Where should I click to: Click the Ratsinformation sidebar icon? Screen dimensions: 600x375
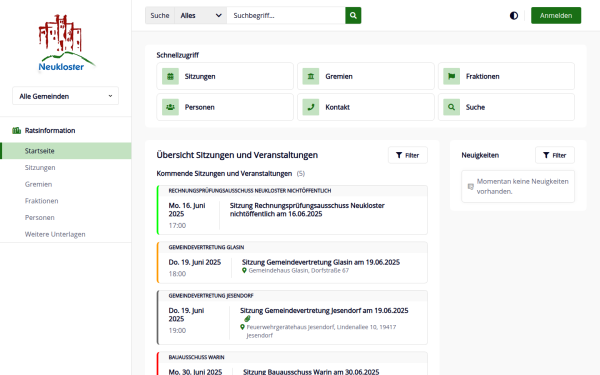tap(16, 130)
